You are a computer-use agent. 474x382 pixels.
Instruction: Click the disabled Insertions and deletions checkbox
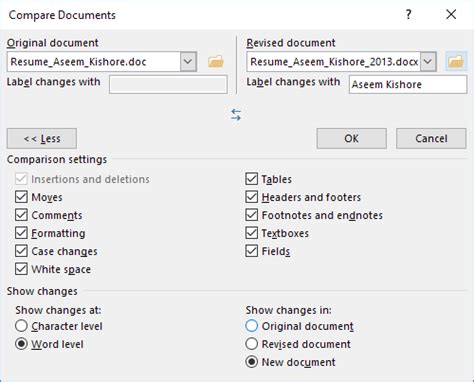pos(21,179)
